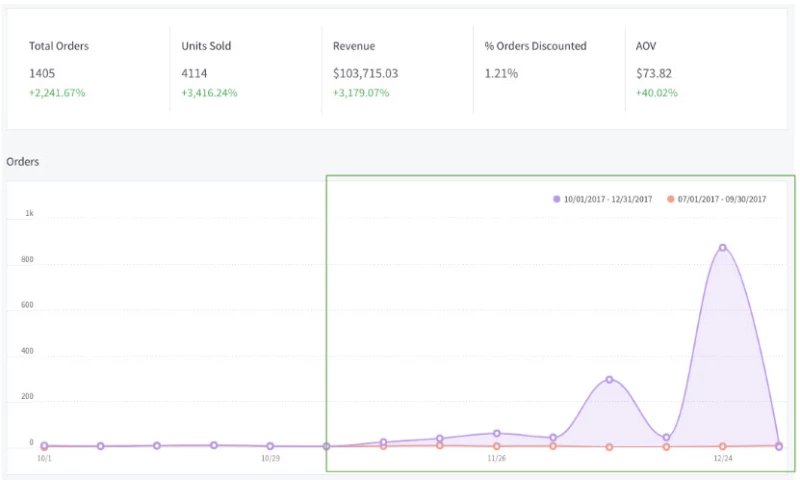Open the Units Sold metric heading
This screenshot has height=480, width=800.
pos(205,46)
